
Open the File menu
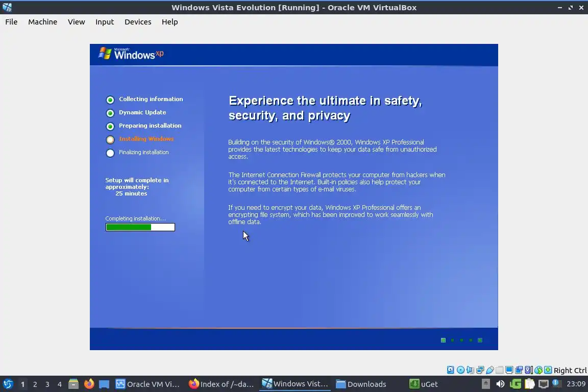11,22
